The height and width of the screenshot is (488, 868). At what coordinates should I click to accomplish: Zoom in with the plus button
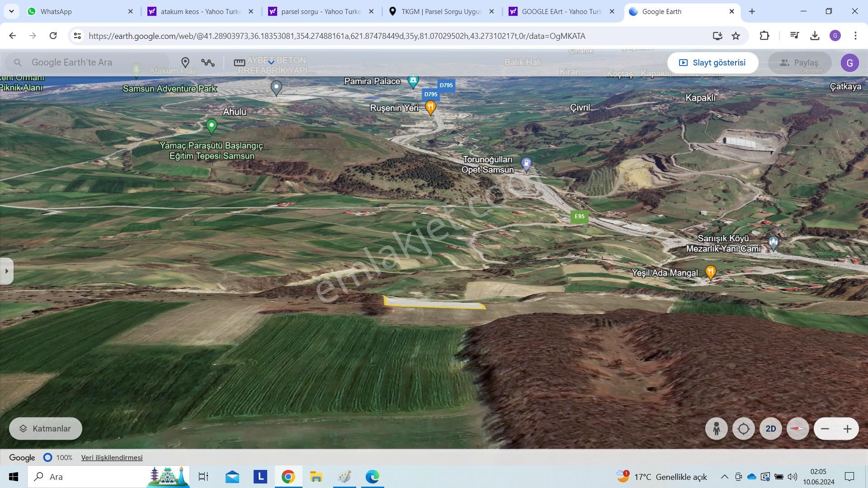tap(847, 429)
